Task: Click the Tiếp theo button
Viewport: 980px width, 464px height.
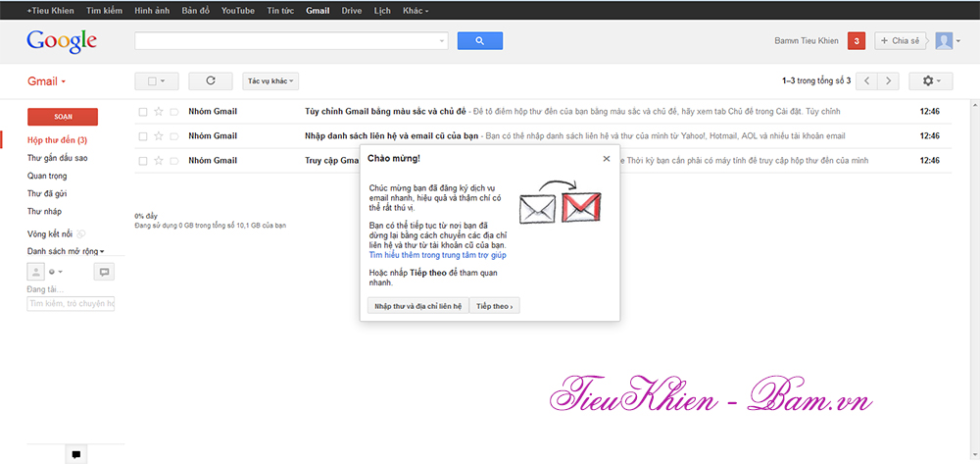Action: pyautogui.click(x=494, y=306)
